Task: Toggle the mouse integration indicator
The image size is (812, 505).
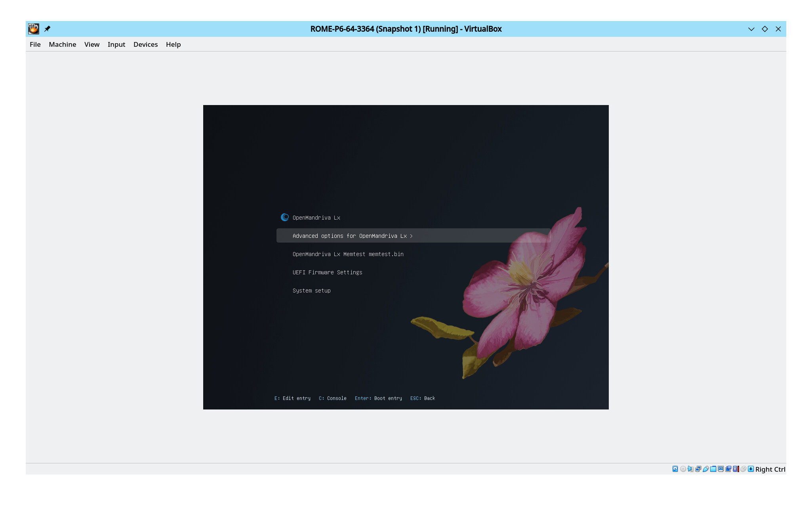Action: [x=743, y=469]
